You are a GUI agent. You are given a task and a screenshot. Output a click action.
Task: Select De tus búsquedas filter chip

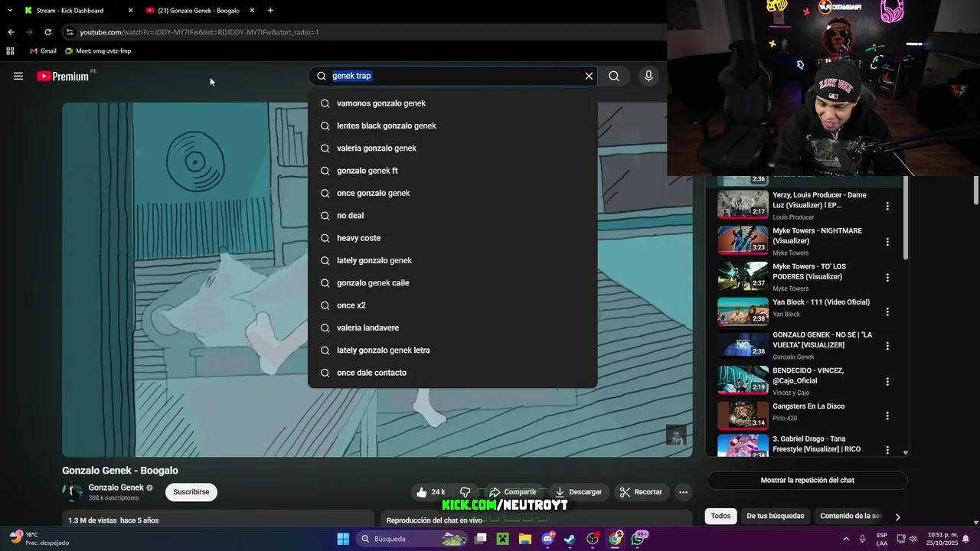[x=776, y=516]
